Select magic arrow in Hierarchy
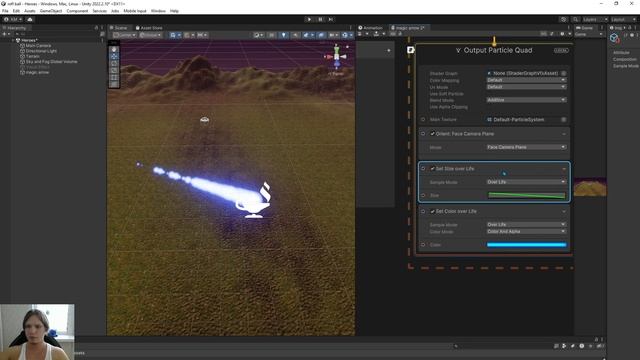Screen dimensions: 640x360 coord(37,72)
